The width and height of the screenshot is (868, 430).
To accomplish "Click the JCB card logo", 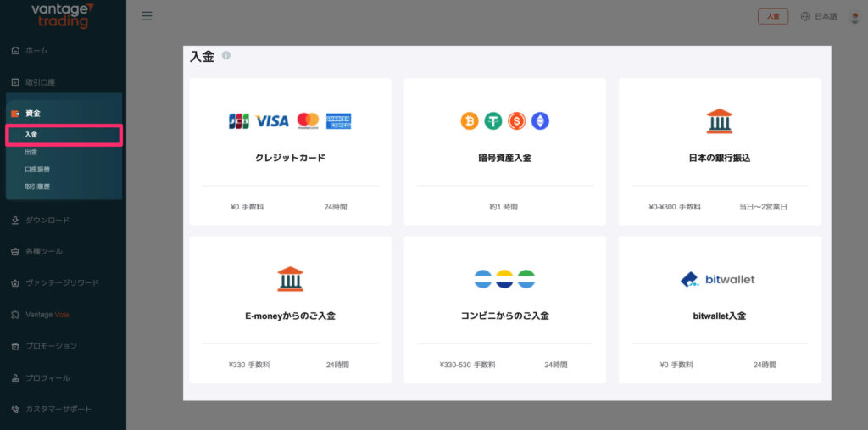I will (238, 120).
